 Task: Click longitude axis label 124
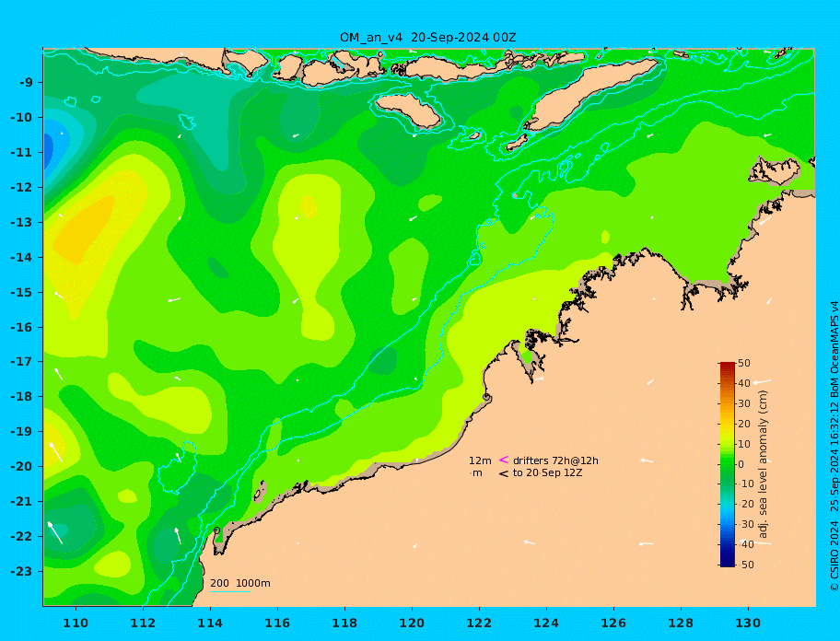click(546, 624)
